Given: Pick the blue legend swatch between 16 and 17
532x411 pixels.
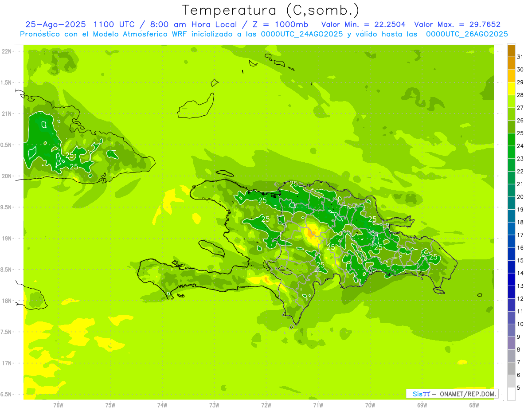Looking at the screenshot, I should click(511, 242).
